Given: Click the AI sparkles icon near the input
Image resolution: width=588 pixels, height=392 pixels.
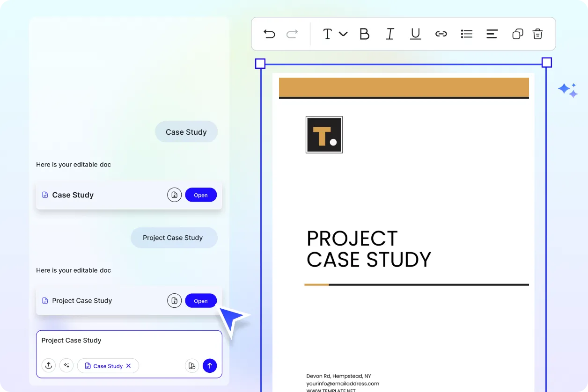Looking at the screenshot, I should (66, 365).
